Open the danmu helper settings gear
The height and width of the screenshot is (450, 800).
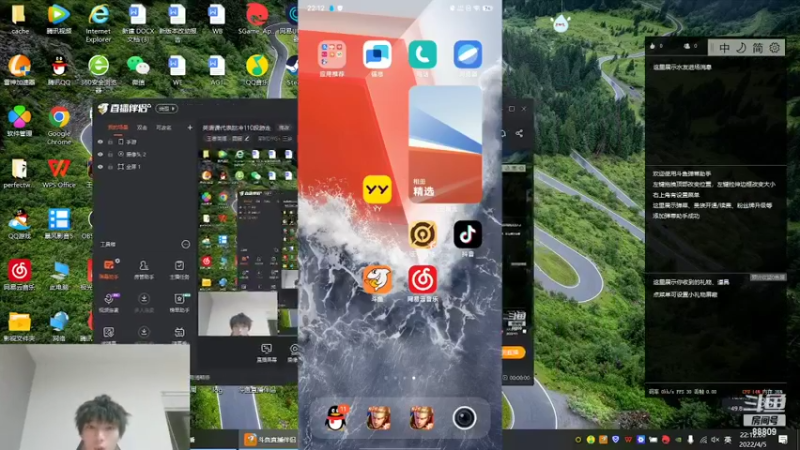tap(774, 47)
